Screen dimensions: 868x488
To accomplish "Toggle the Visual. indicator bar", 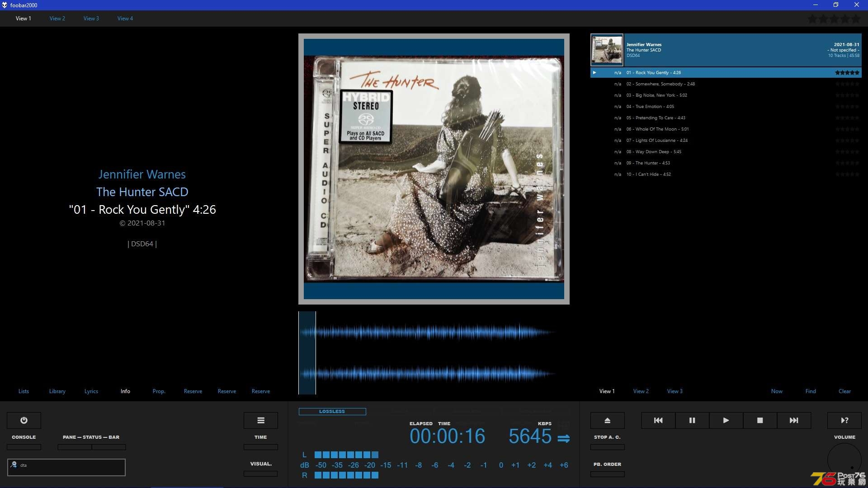I will (261, 474).
